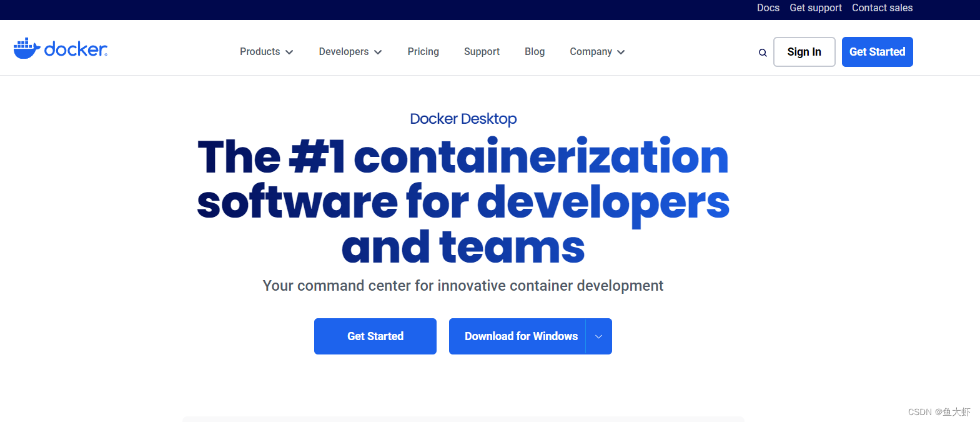Image resolution: width=980 pixels, height=422 pixels.
Task: Open the download platform dropdown arrow
Action: coord(598,336)
